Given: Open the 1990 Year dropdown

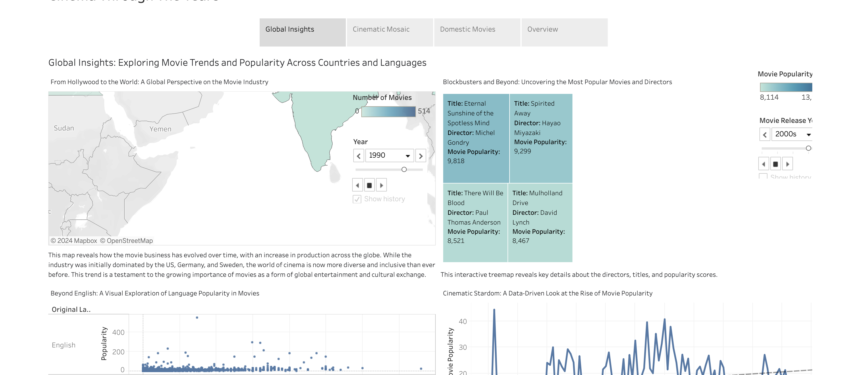Looking at the screenshot, I should coord(389,156).
